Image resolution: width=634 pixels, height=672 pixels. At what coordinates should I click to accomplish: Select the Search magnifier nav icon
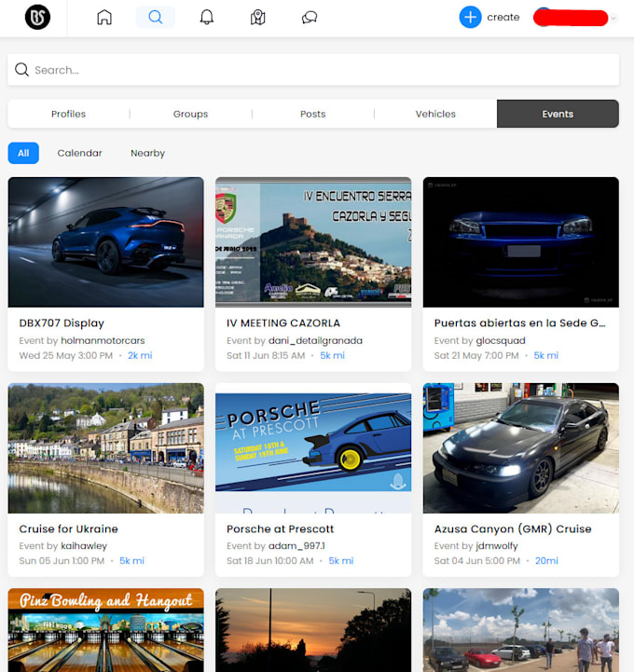pos(155,17)
